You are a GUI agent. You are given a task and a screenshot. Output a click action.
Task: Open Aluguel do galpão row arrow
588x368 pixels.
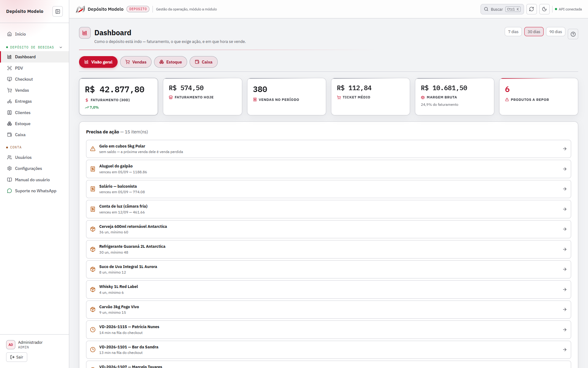point(565,169)
